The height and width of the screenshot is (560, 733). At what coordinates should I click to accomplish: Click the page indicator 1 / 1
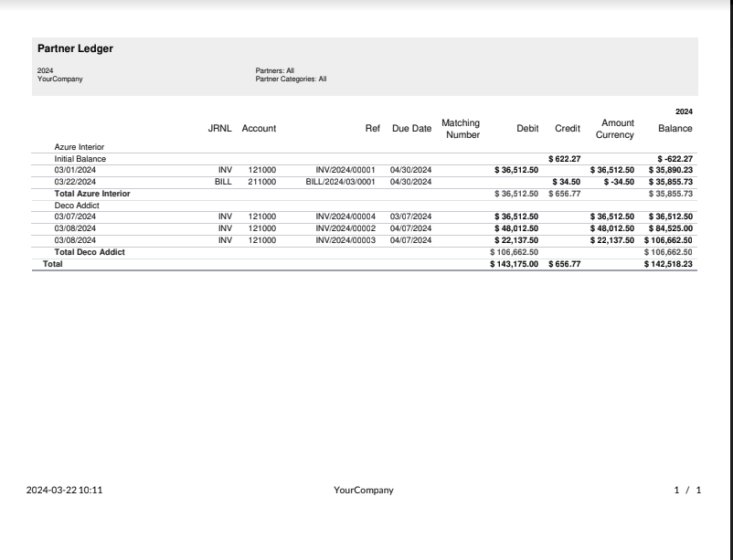687,490
